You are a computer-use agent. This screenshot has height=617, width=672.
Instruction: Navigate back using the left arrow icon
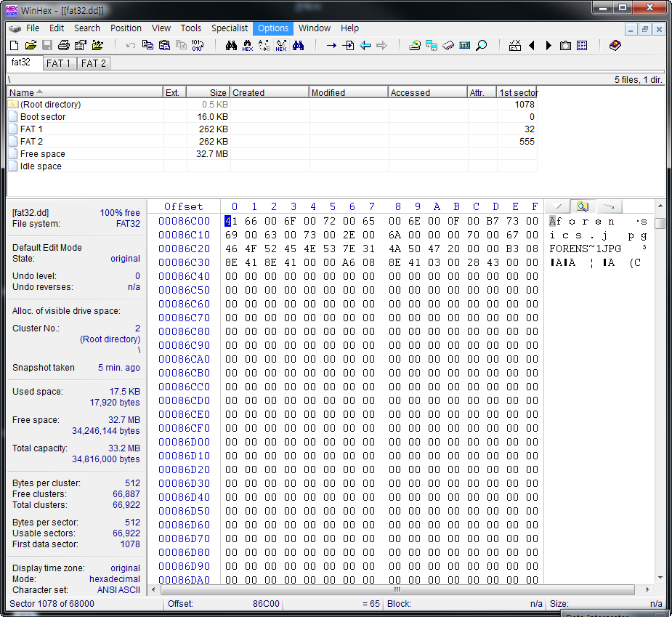click(x=363, y=45)
